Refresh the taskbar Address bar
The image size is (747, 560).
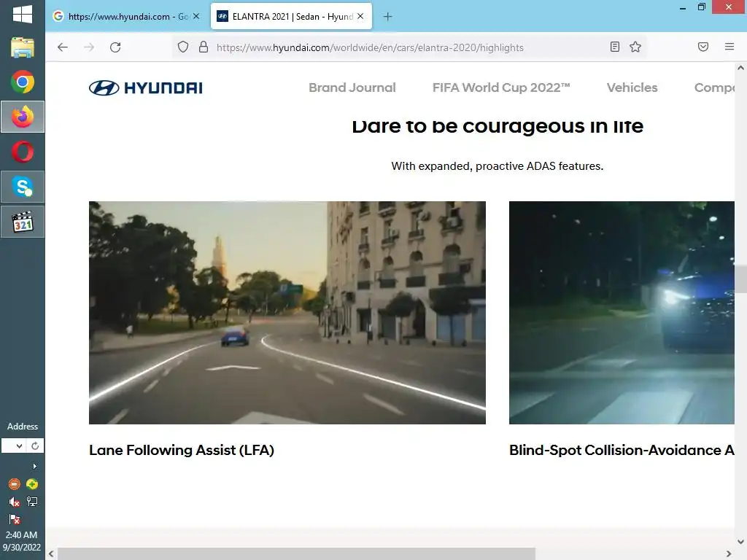tap(35, 446)
